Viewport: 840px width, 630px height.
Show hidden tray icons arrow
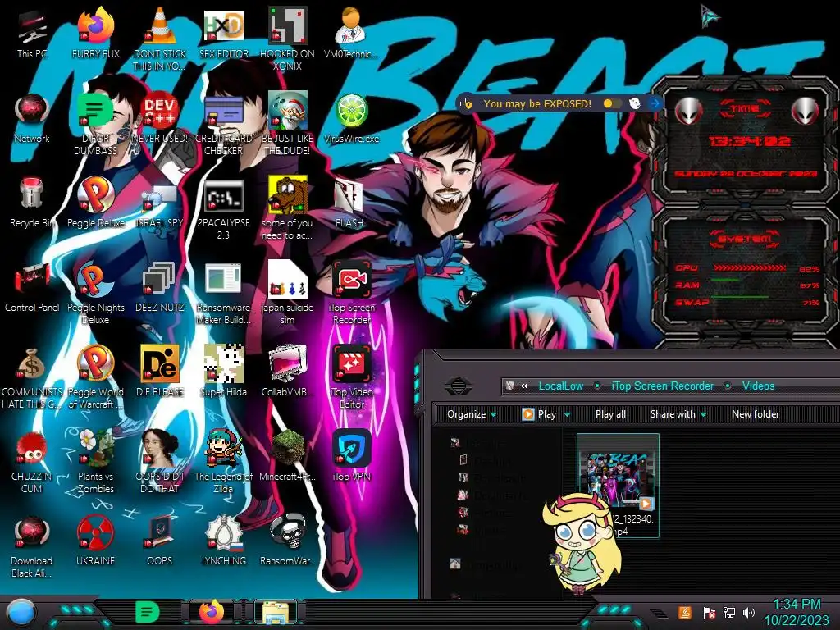point(660,614)
